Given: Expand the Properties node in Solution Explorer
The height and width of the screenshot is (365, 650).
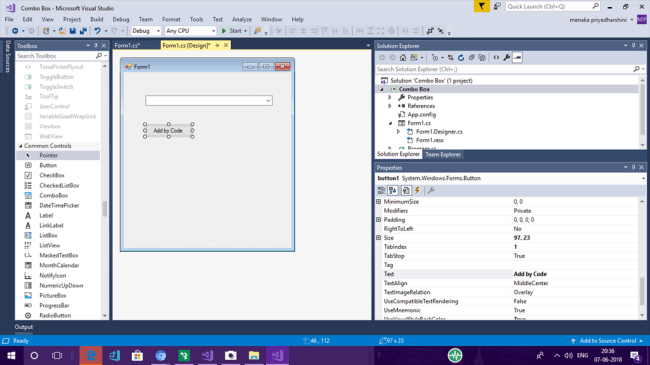Looking at the screenshot, I should 390,97.
